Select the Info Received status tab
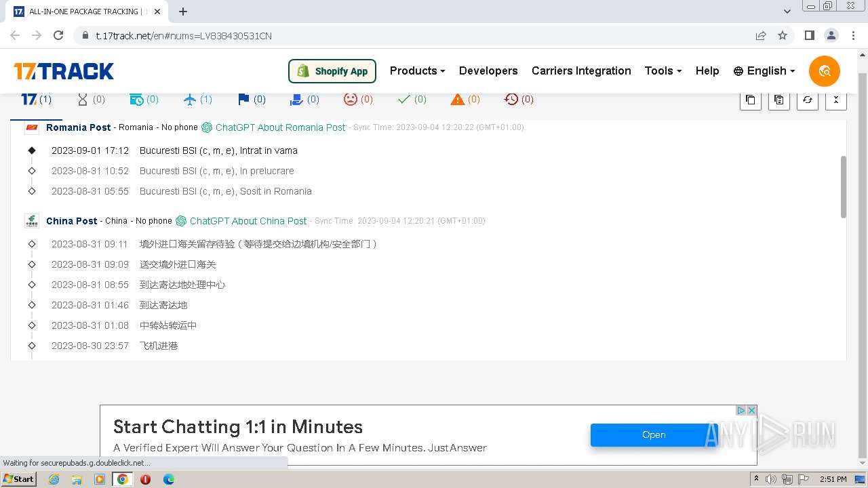This screenshot has height=488, width=868. point(144,100)
